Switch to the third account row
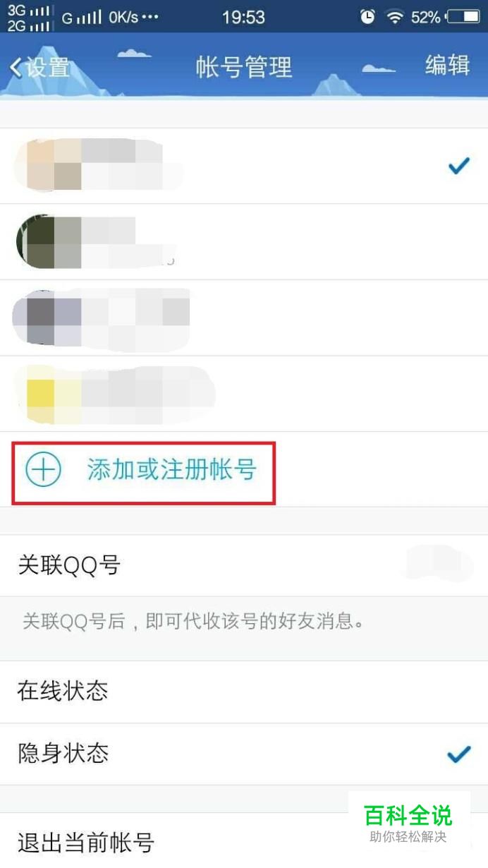Screen dimensions: 488x868 pyautogui.click(x=244, y=318)
